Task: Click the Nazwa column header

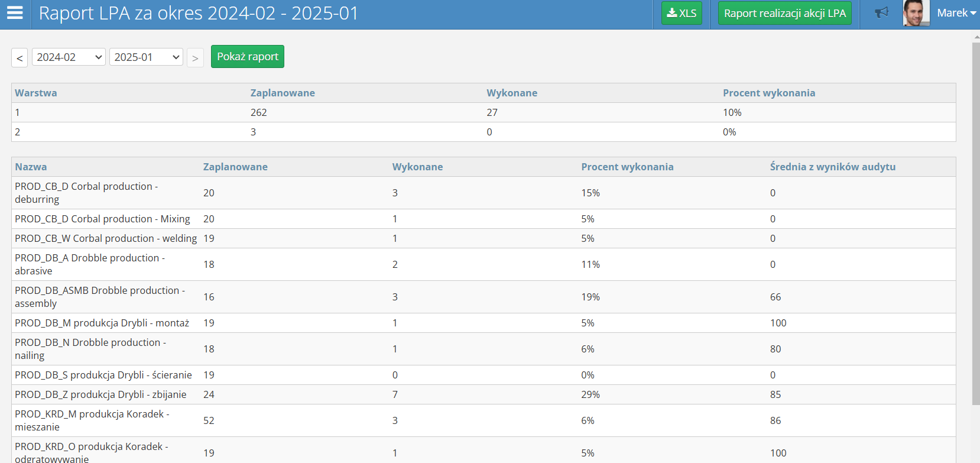Action: (31, 167)
